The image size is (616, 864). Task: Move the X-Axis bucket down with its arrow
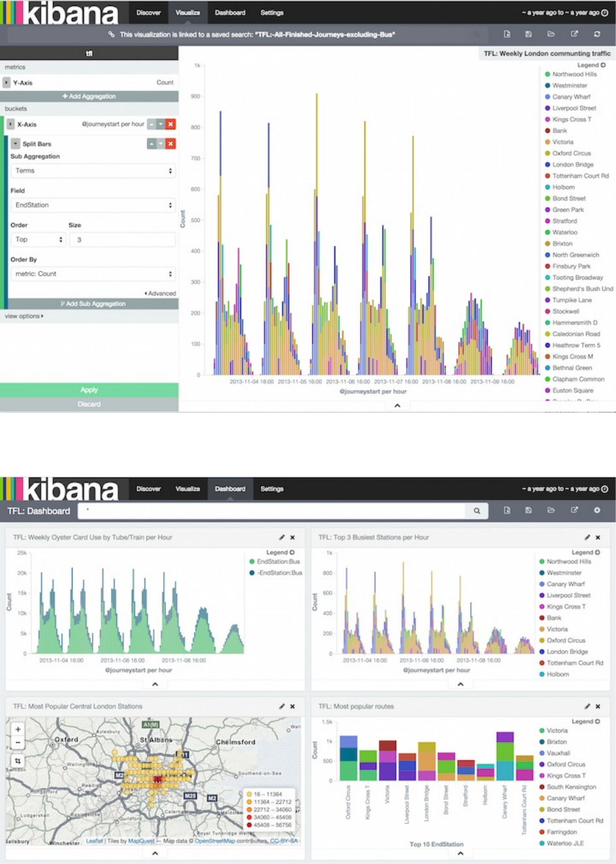click(x=161, y=124)
